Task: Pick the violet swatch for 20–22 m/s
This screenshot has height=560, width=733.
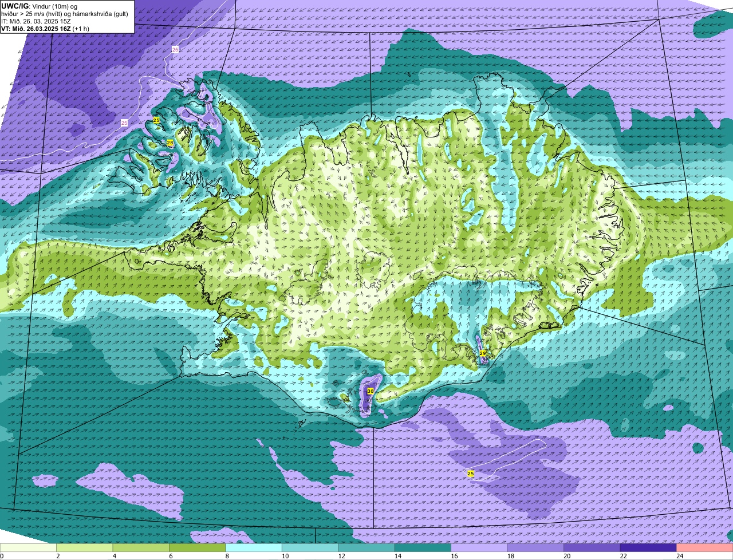Action: tap(592, 547)
